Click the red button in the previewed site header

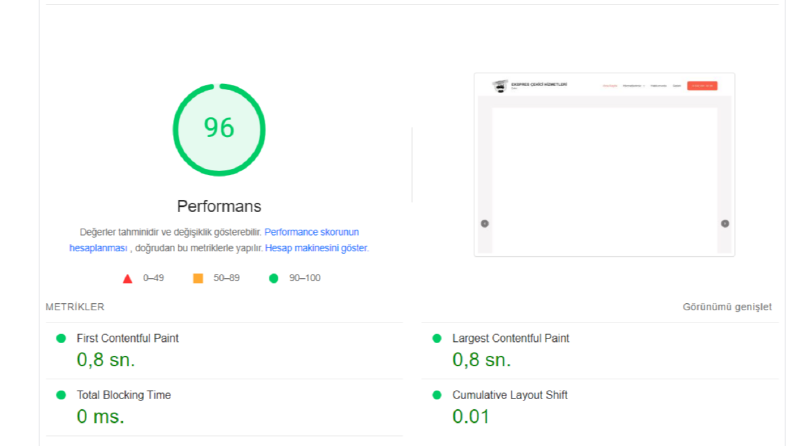702,86
